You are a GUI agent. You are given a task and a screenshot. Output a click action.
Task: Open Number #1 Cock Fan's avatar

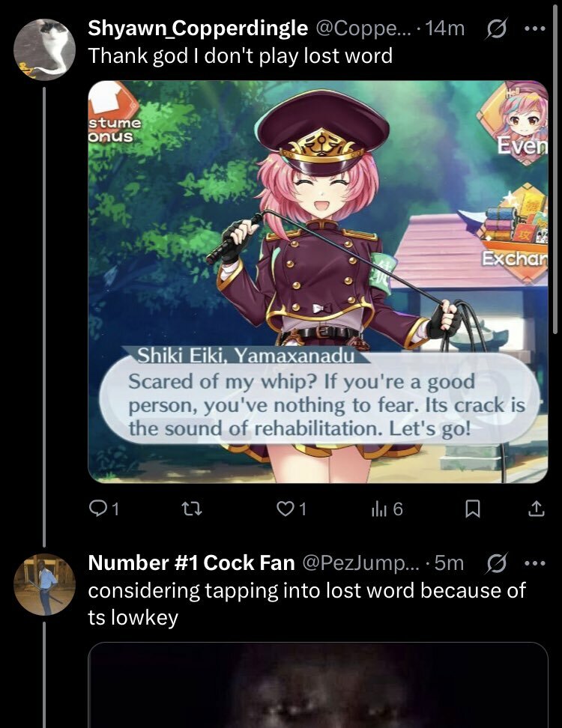coord(45,584)
